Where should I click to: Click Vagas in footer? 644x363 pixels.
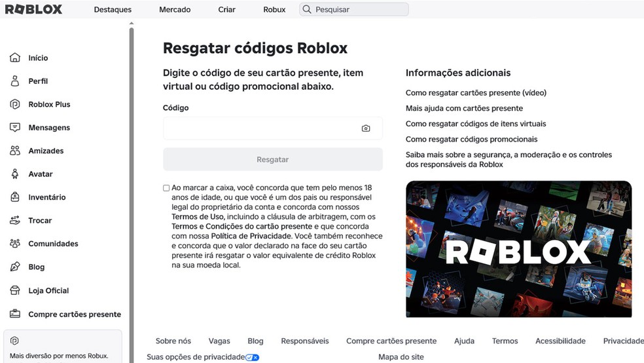pyautogui.click(x=219, y=341)
